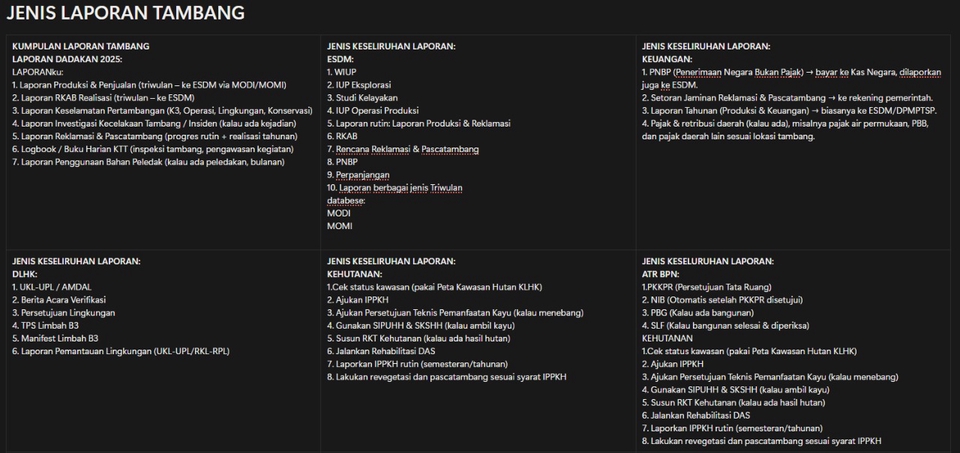Select the KUMPULAN LAPORAN TAMBANG heading
960x453 pixels.
pyautogui.click(x=80, y=46)
